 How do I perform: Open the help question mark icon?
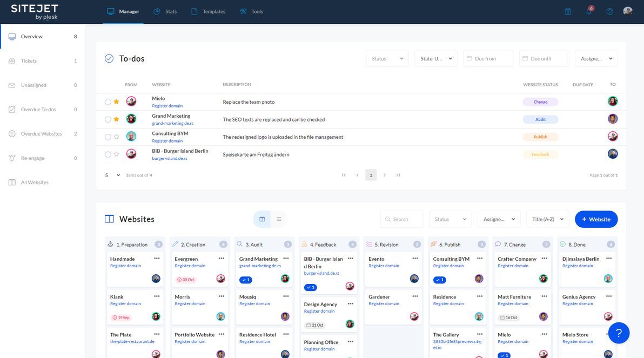[609, 10]
